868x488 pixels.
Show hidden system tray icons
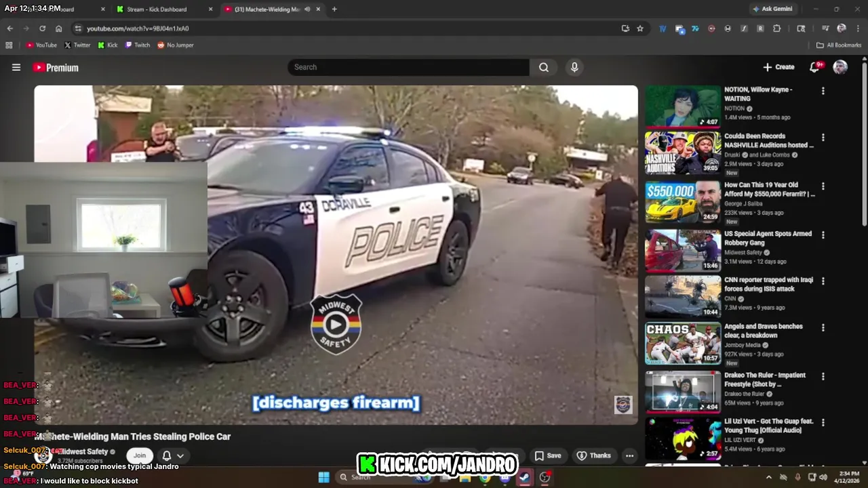tap(768, 477)
